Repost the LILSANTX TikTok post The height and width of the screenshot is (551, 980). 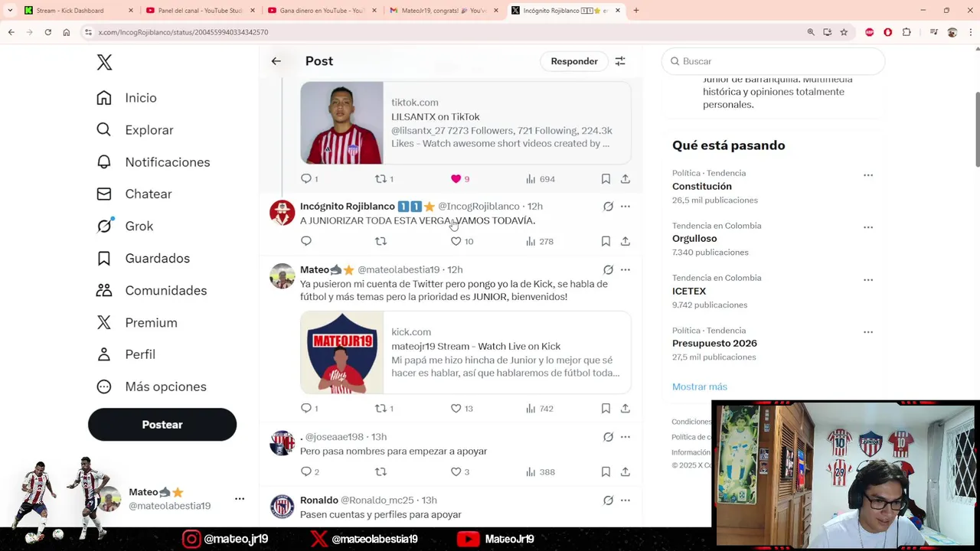[x=381, y=179]
